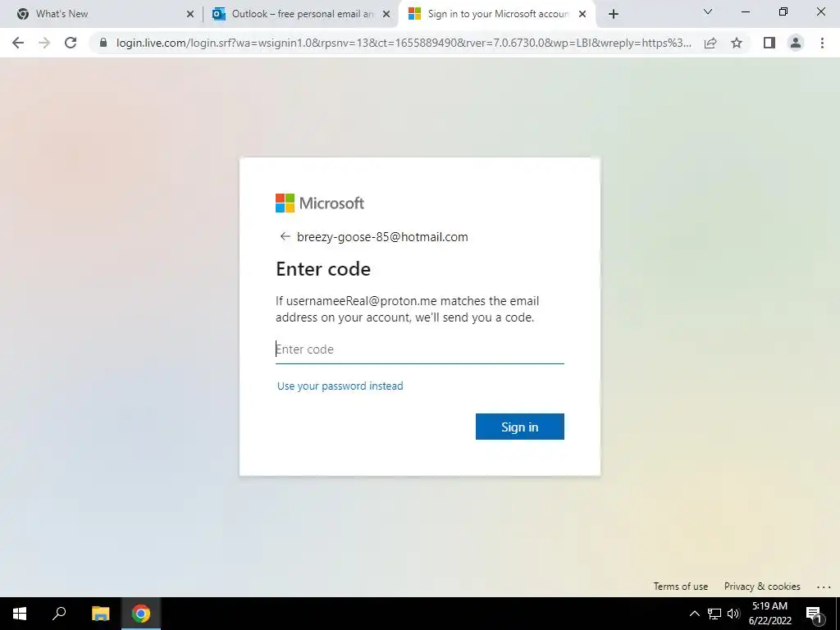
Task: Choose Use your password instead
Action: coord(340,386)
